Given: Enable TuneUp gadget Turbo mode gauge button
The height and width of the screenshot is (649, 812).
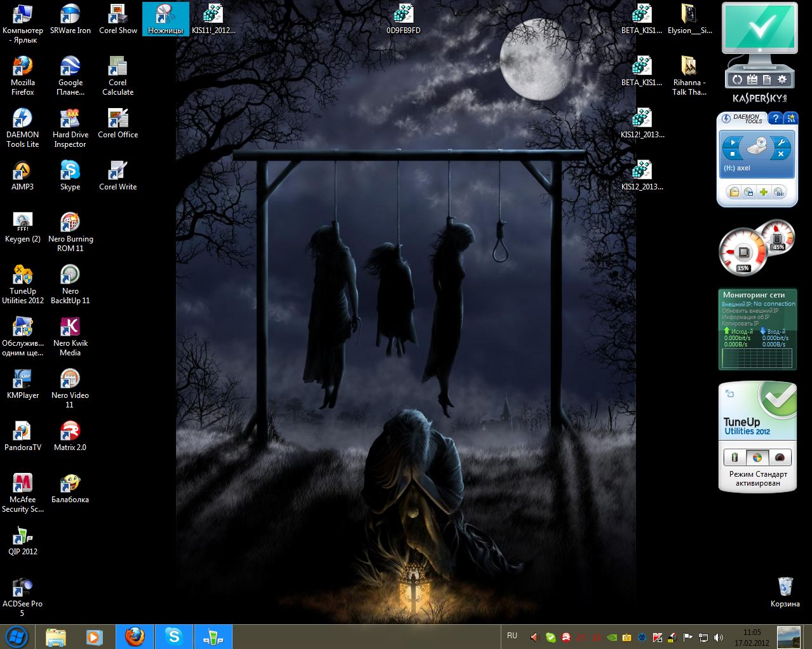Looking at the screenshot, I should tap(780, 457).
